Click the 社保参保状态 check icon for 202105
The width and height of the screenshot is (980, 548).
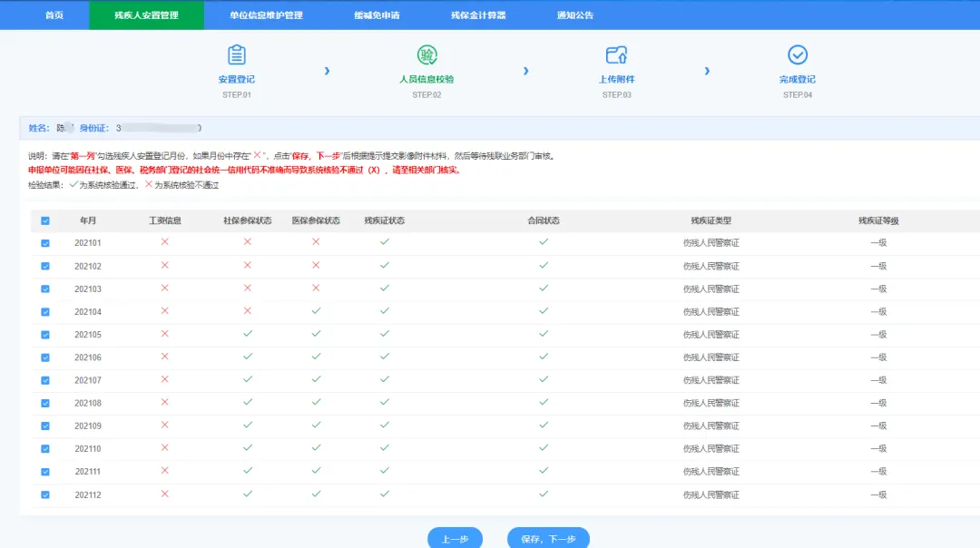point(248,334)
